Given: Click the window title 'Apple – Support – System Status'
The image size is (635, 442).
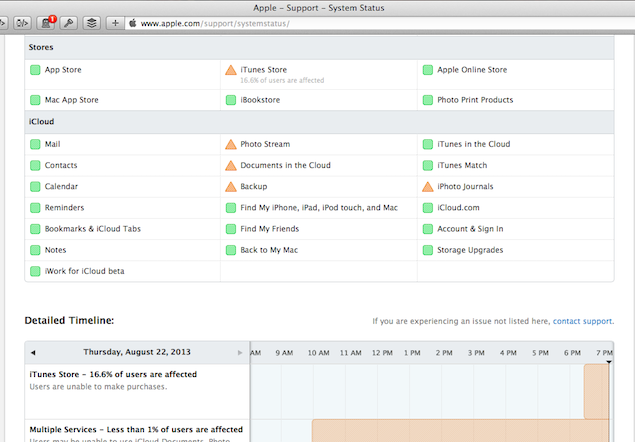Looking at the screenshot, I should click(x=319, y=8).
